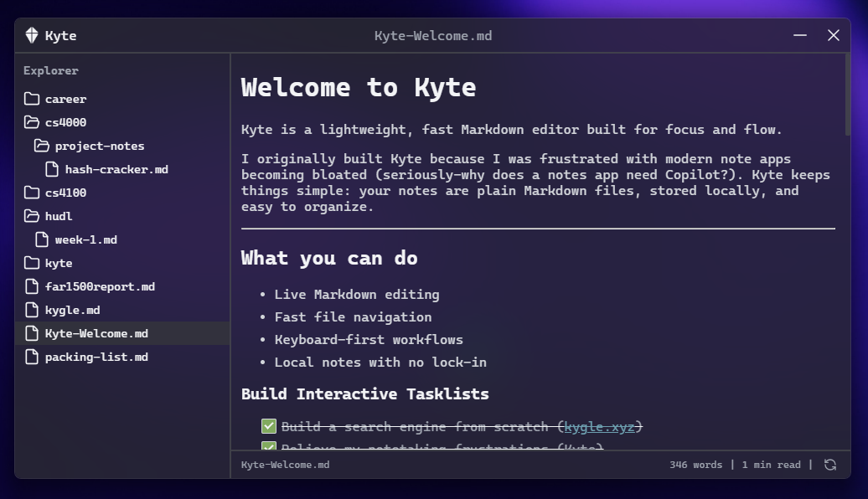Click 'Local notes with no lock-in' bullet
This screenshot has height=499, width=868.
point(381,363)
